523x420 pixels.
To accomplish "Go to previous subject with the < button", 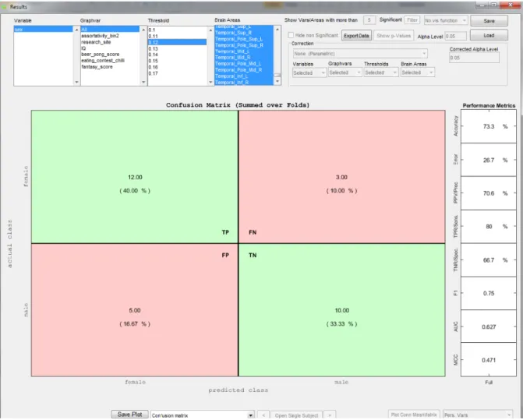I will point(263,415).
